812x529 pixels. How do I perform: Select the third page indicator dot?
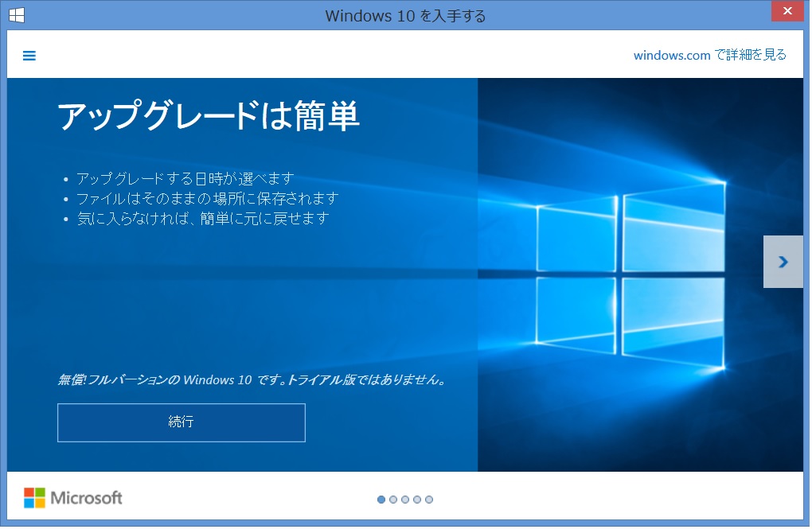coord(405,500)
